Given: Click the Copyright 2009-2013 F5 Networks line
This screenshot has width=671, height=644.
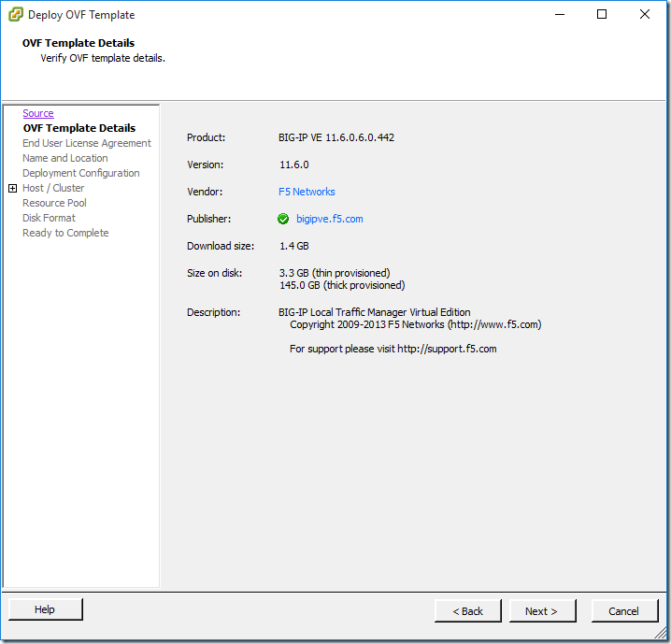Looking at the screenshot, I should click(x=416, y=324).
